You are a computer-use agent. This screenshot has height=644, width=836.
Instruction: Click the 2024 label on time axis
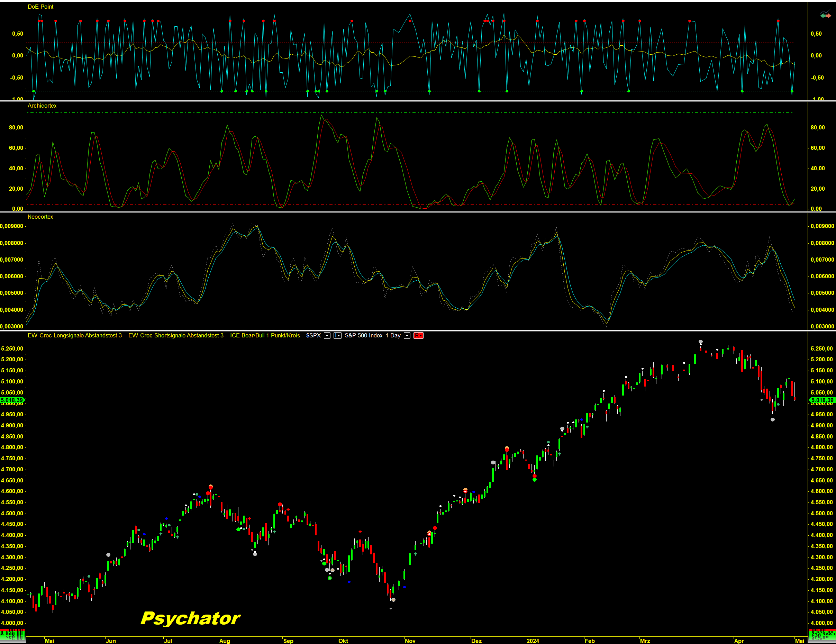point(533,641)
